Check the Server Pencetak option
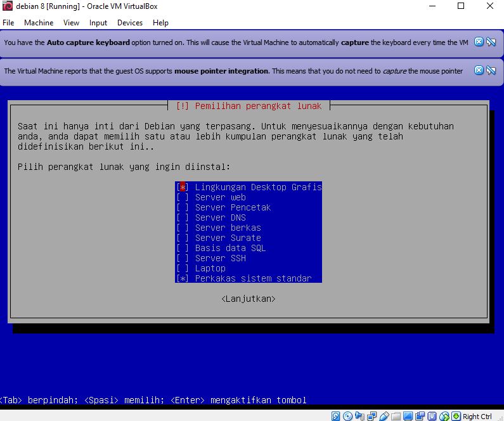504x421 pixels. point(249,207)
